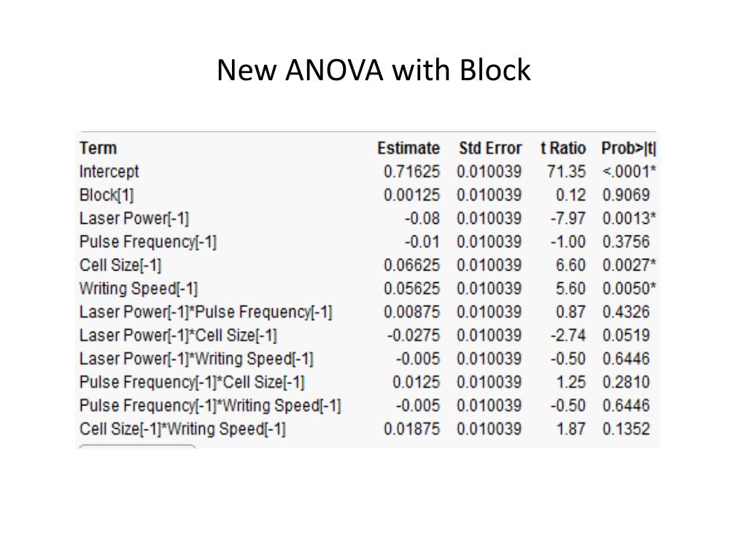Click Laser Power[-1]*Cell Size[-1] interaction term
This screenshot has width=747, height=560.
pos(178,335)
